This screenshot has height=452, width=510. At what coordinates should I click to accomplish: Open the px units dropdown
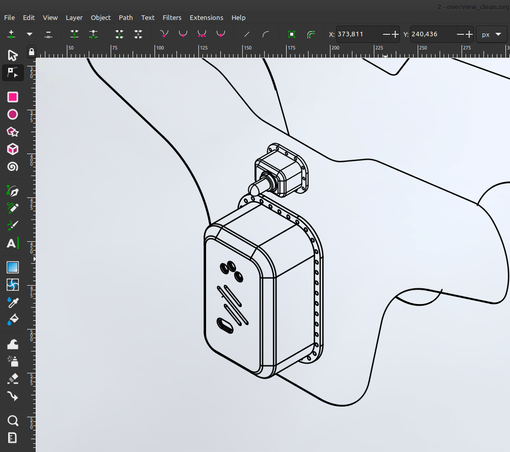(x=491, y=34)
